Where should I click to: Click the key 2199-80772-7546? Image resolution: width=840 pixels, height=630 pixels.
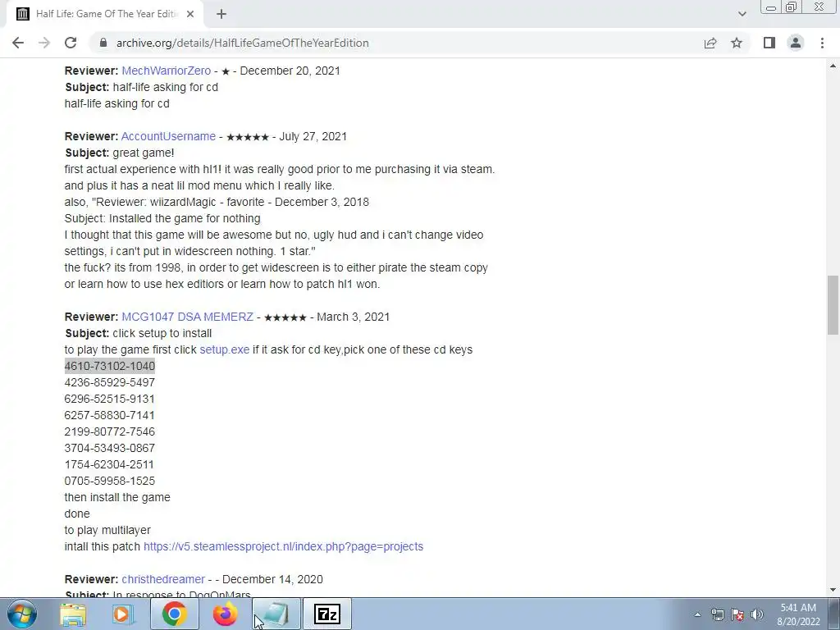point(110,431)
